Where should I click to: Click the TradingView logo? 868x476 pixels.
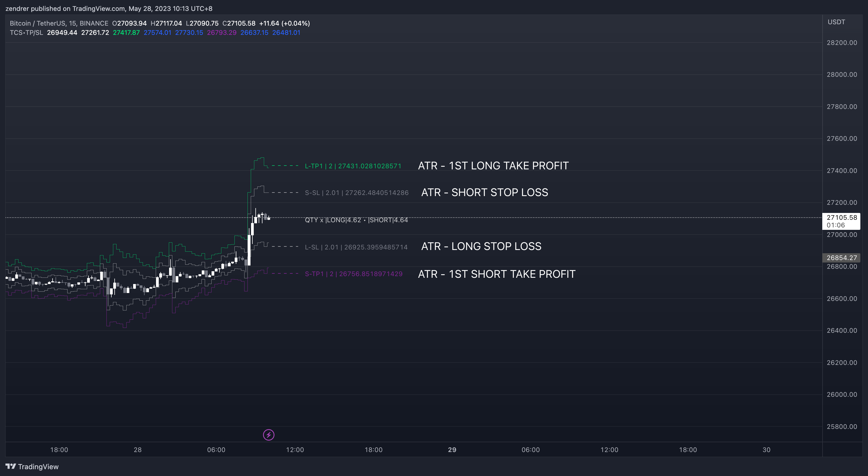[32, 466]
